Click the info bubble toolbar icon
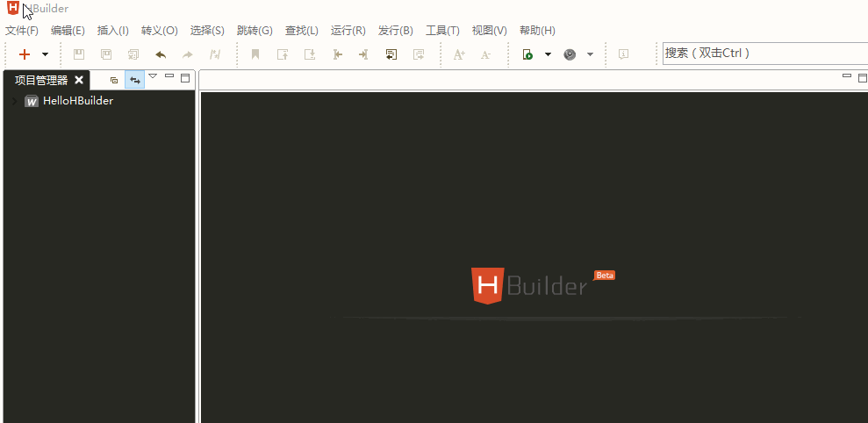 click(x=623, y=54)
